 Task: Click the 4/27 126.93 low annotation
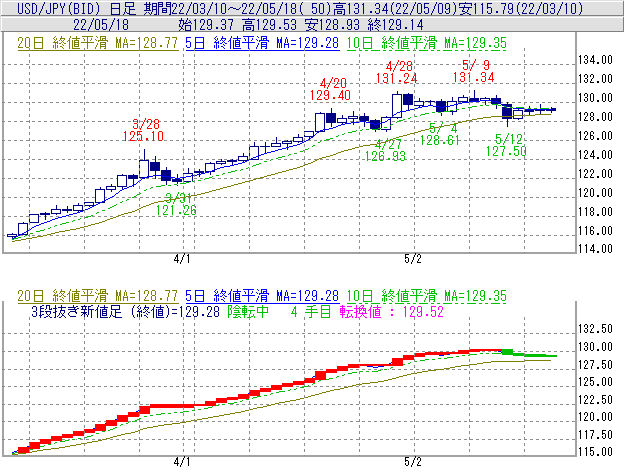point(385,150)
